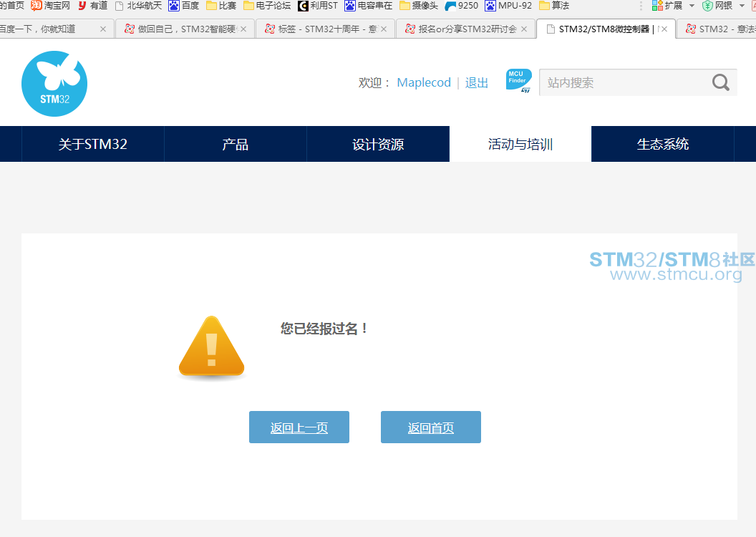The image size is (756, 537).
Task: Click the 您已经报过名！ message text
Action: (x=325, y=329)
